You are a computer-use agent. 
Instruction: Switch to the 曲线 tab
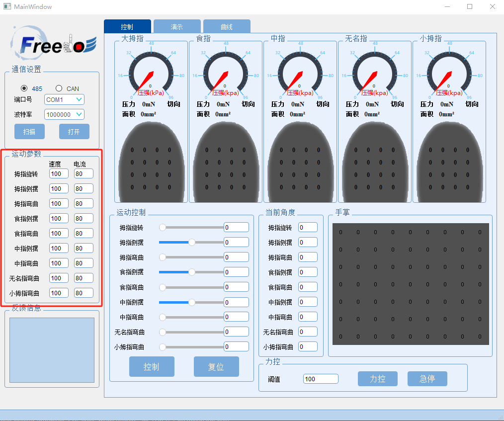tap(227, 27)
